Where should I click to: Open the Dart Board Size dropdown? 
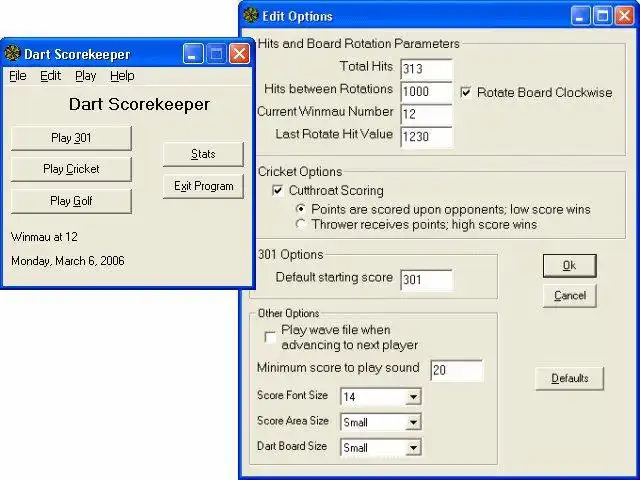pos(413,448)
